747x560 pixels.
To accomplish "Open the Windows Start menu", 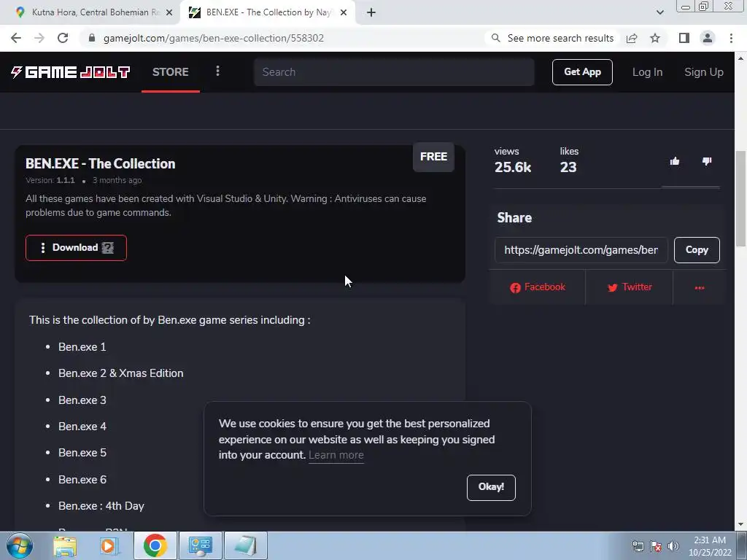I will (x=19, y=545).
